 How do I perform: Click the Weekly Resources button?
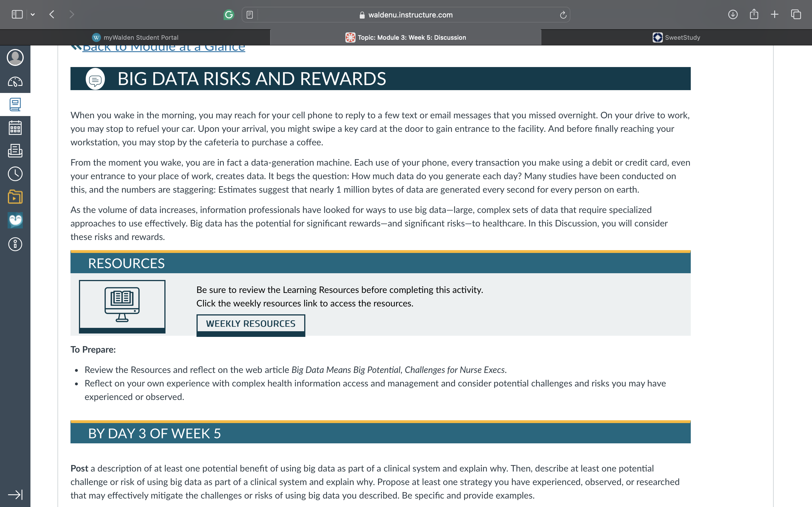(x=251, y=324)
